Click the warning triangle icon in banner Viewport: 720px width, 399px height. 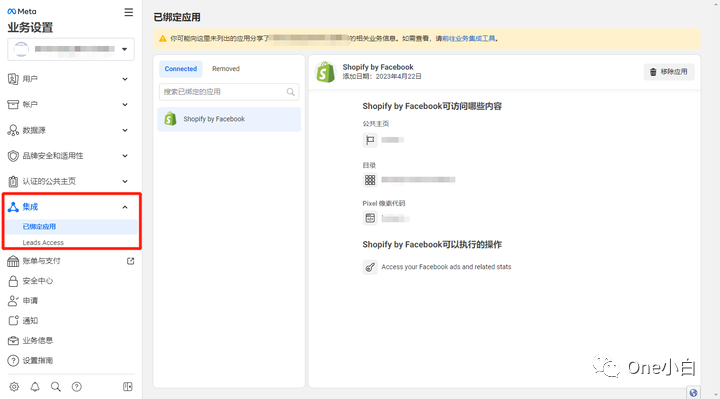coord(163,39)
